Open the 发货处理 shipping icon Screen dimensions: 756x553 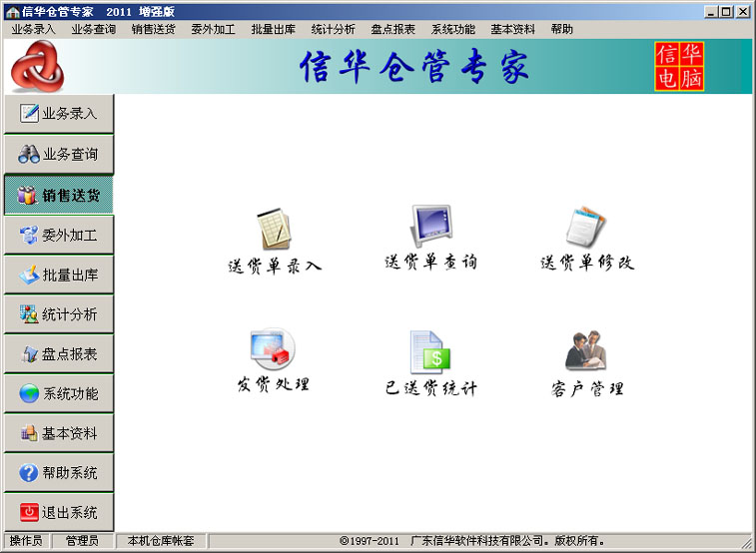[x=273, y=349]
